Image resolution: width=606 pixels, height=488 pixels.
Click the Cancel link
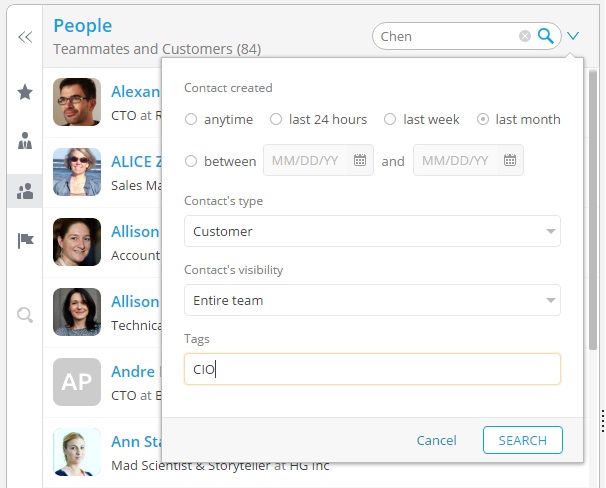click(x=436, y=440)
